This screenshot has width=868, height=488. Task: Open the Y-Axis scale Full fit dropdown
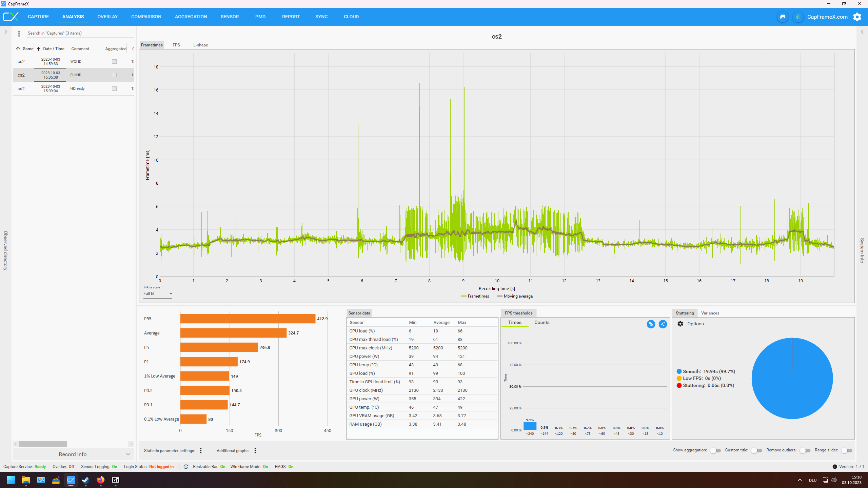click(x=158, y=294)
